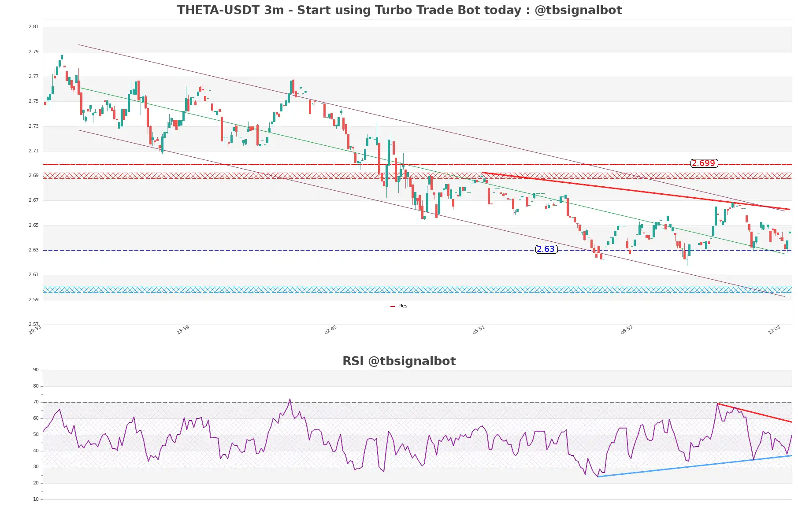The height and width of the screenshot is (532, 798).
Task: Click the red falling trendline on RSI chart
Action: tap(754, 413)
